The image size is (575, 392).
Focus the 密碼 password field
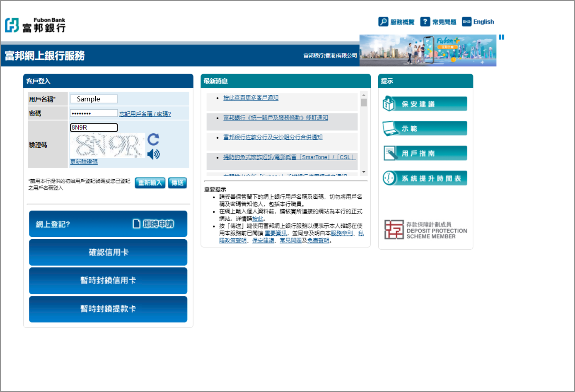[94, 113]
